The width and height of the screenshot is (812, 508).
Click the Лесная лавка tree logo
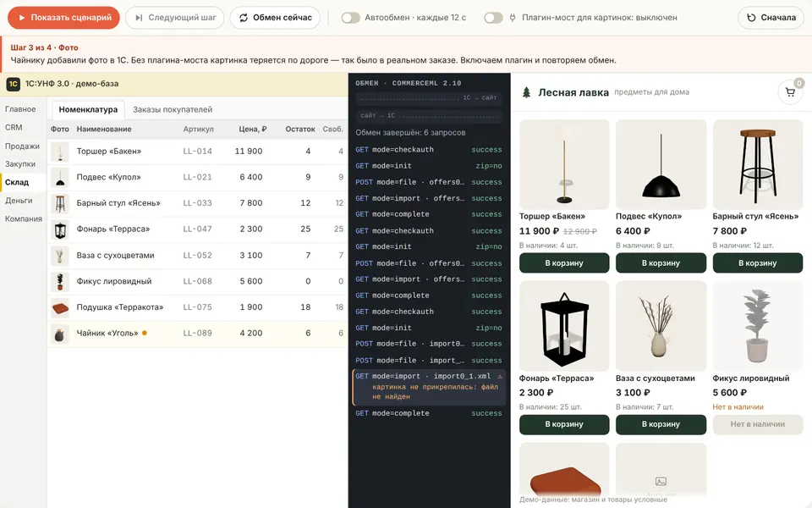[x=526, y=92]
